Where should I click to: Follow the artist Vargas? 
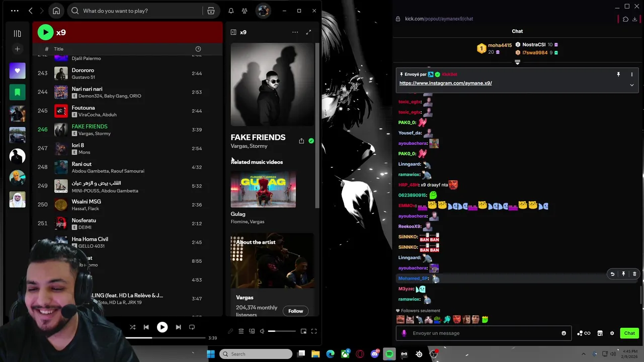[x=295, y=311]
